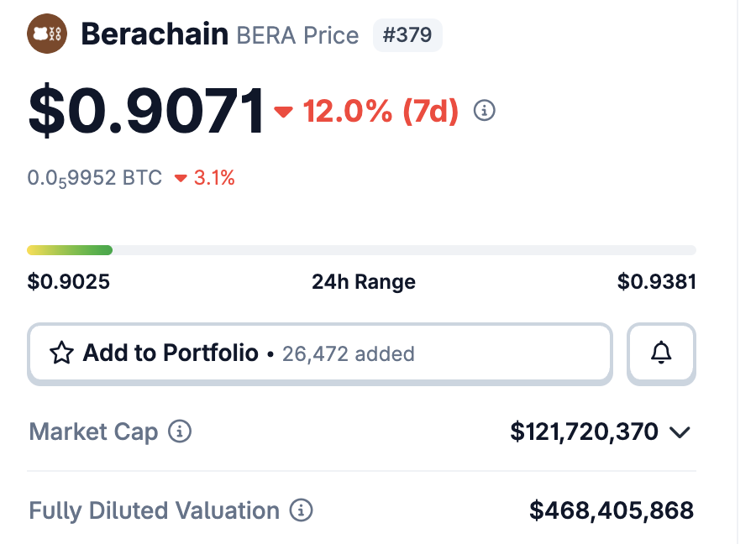Click the Berachain bear logo icon
Screen dimensions: 756x544
pyautogui.click(x=47, y=34)
